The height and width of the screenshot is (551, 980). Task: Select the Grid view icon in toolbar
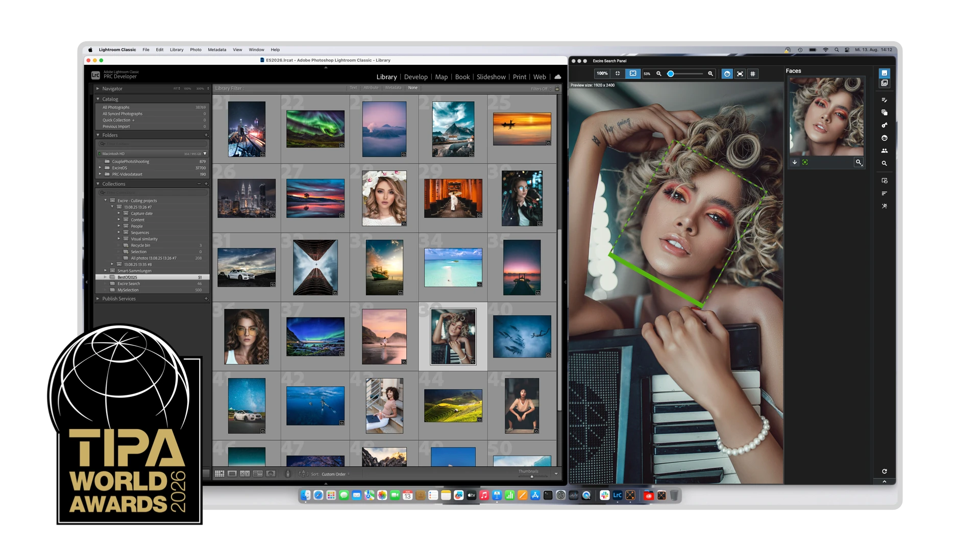[219, 474]
